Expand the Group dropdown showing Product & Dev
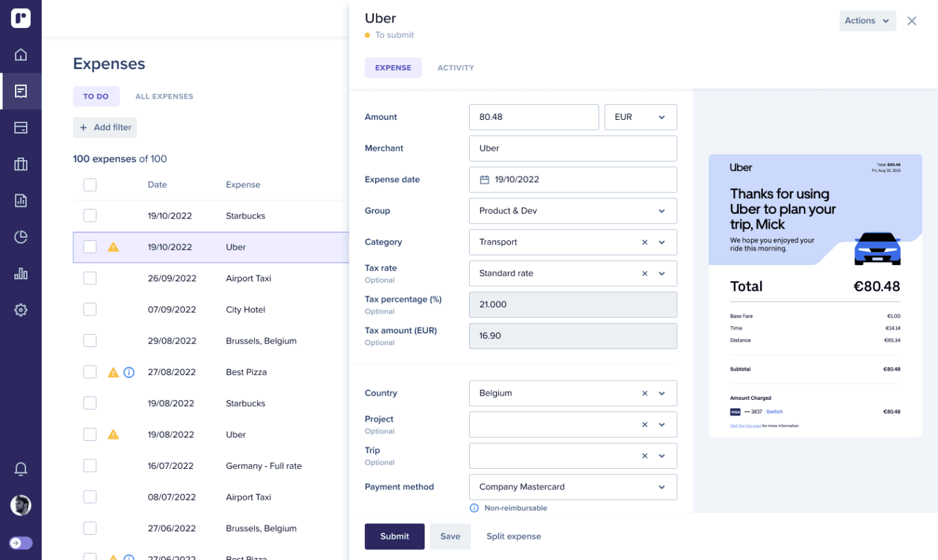 (572, 211)
